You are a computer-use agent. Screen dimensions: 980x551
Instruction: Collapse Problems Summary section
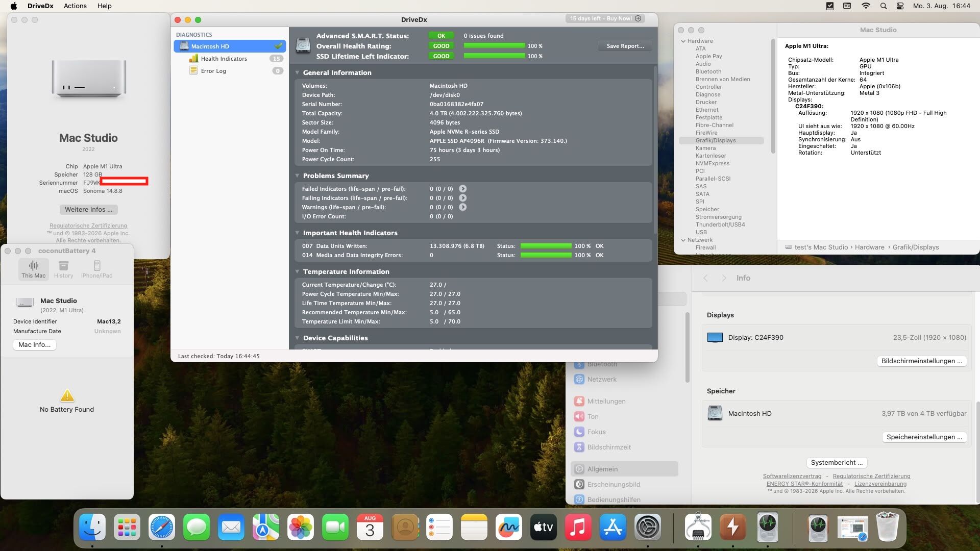(x=297, y=176)
